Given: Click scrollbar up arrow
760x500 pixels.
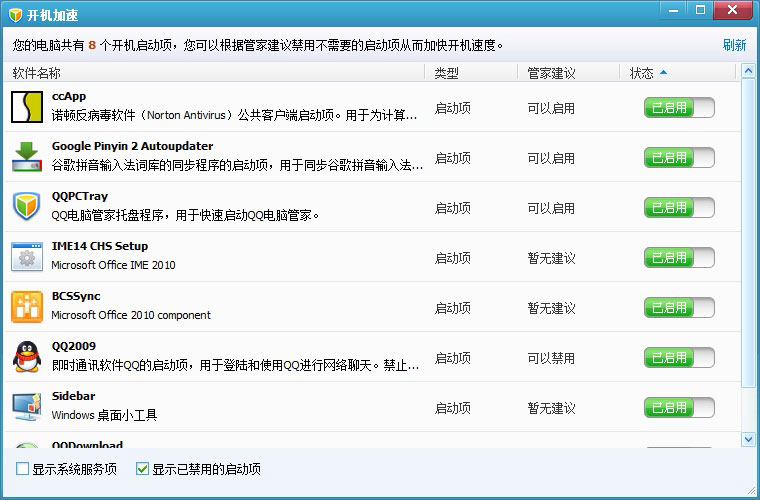Looking at the screenshot, I should [748, 71].
